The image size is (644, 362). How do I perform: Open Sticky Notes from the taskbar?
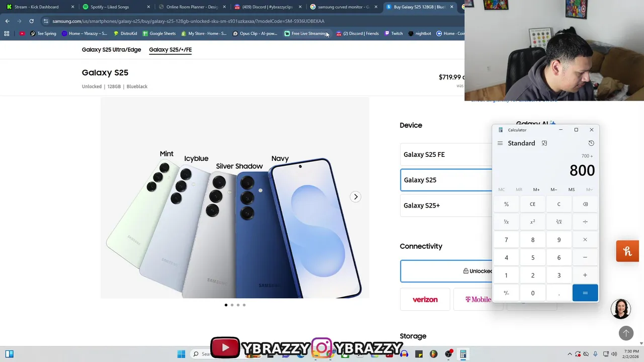tap(419, 354)
